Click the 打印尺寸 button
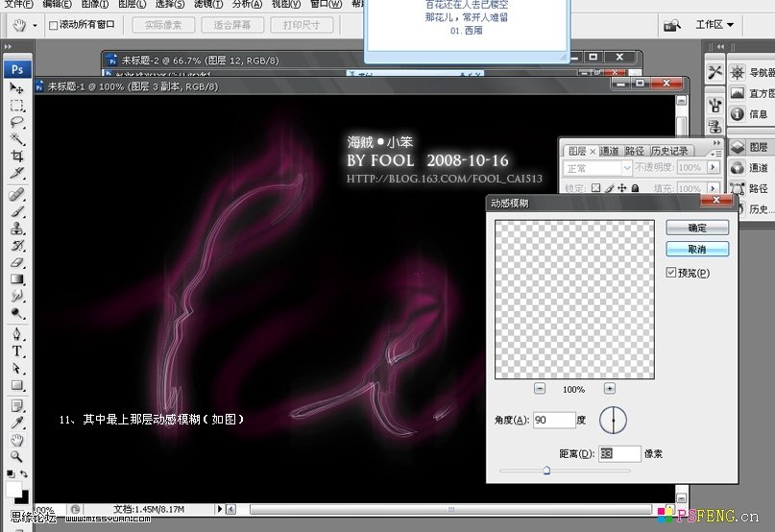This screenshot has height=532, width=775. (x=302, y=25)
